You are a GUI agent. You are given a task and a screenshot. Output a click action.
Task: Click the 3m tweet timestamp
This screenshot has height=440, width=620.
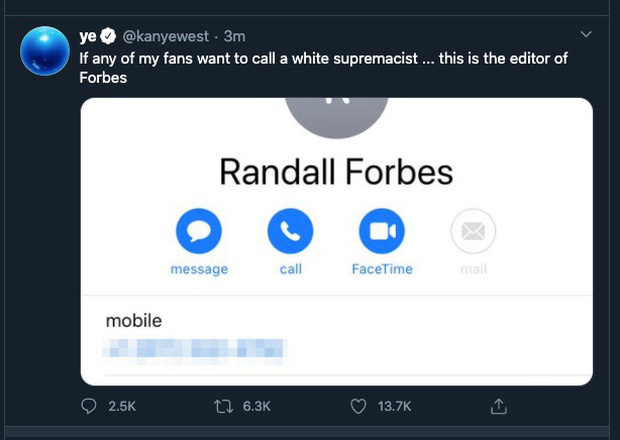[x=234, y=37]
